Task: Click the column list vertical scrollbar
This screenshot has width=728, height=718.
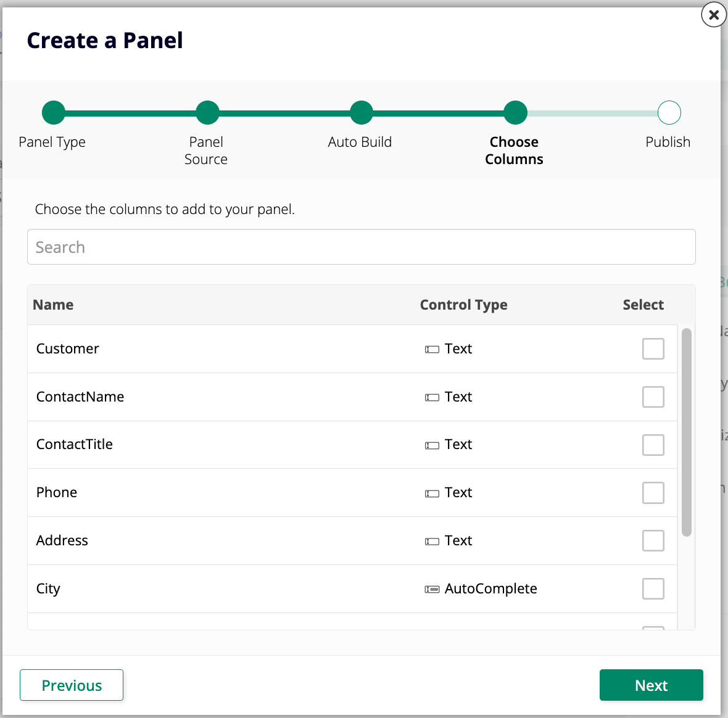Action: (686, 432)
